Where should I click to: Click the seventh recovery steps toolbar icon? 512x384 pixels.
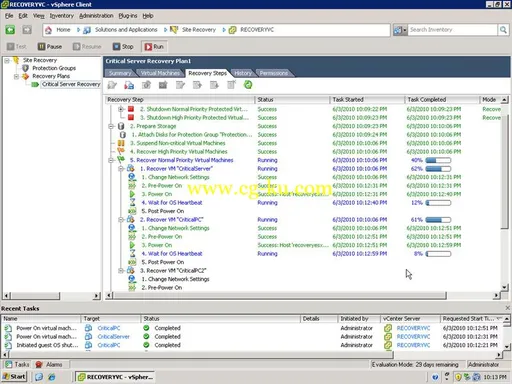(x=214, y=85)
